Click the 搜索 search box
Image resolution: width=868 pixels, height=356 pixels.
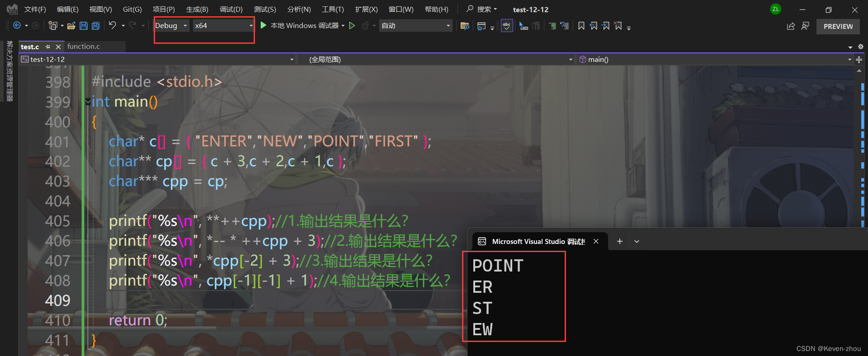point(482,9)
